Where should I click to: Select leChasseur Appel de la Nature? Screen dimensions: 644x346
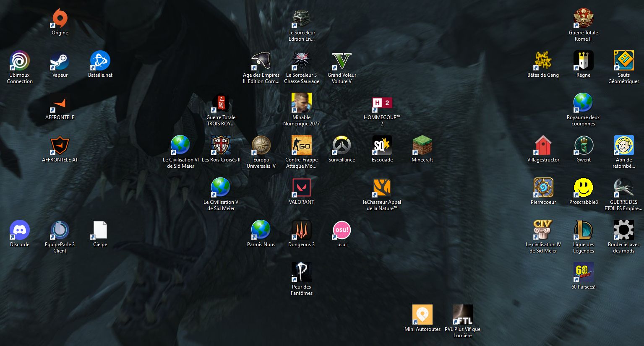382,188
